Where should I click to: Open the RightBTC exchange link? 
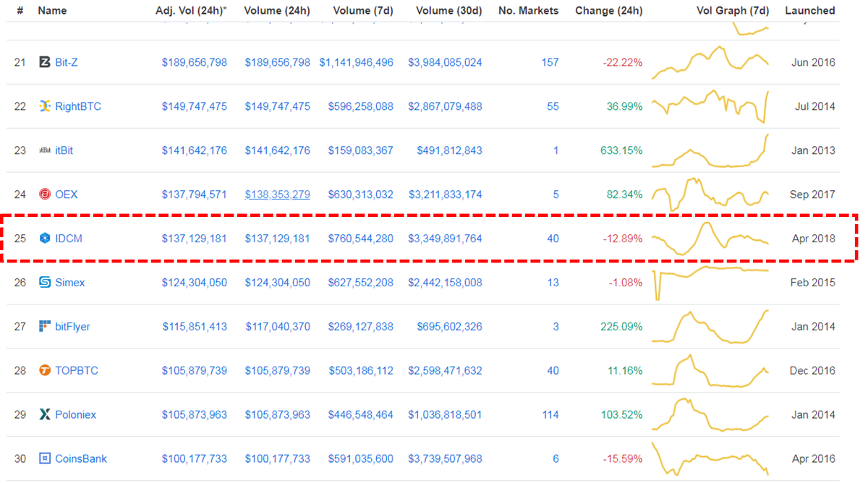tap(78, 106)
